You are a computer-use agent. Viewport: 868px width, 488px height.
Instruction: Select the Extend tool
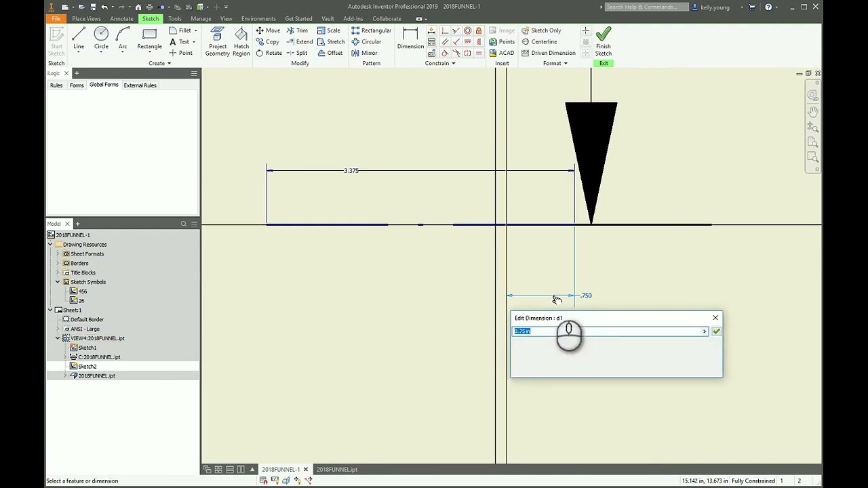pyautogui.click(x=299, y=41)
